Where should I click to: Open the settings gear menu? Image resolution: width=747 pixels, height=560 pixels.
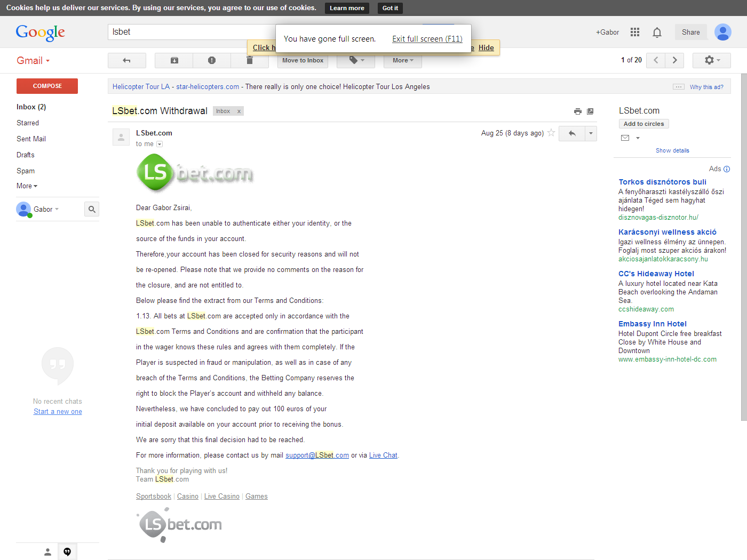712,60
